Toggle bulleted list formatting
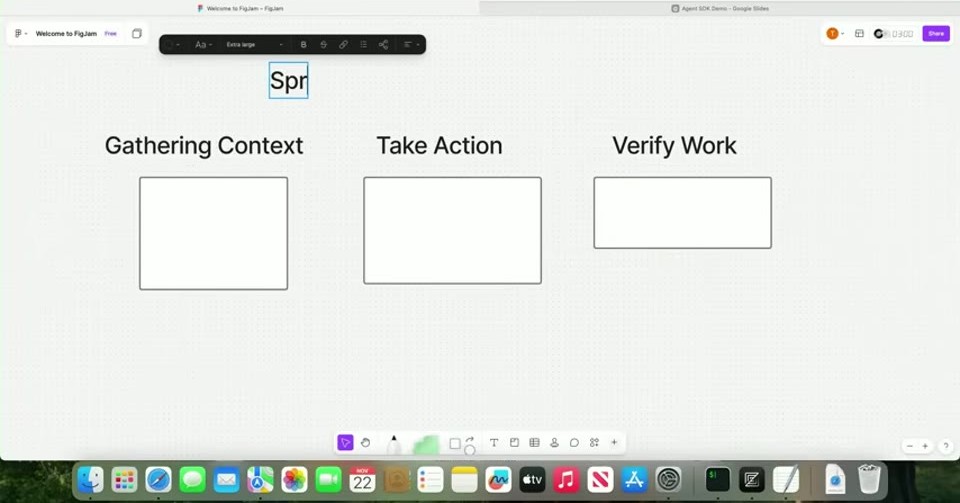This screenshot has height=503, width=960. pos(363,45)
